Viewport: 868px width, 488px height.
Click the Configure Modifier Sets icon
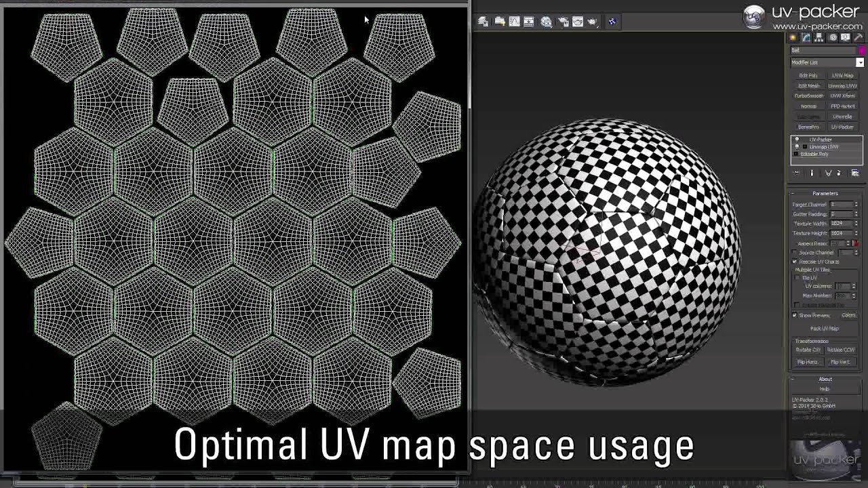point(855,174)
